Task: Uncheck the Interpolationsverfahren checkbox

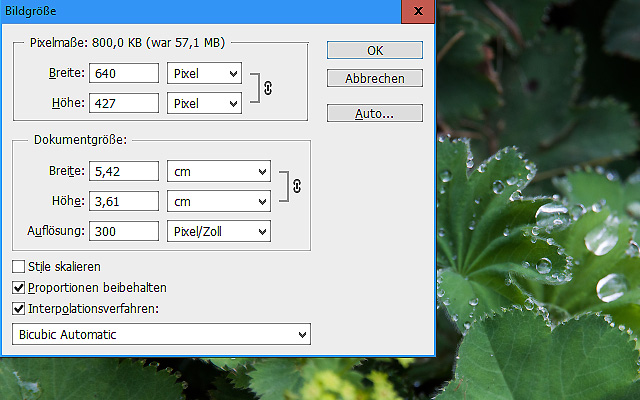Action: (x=18, y=309)
